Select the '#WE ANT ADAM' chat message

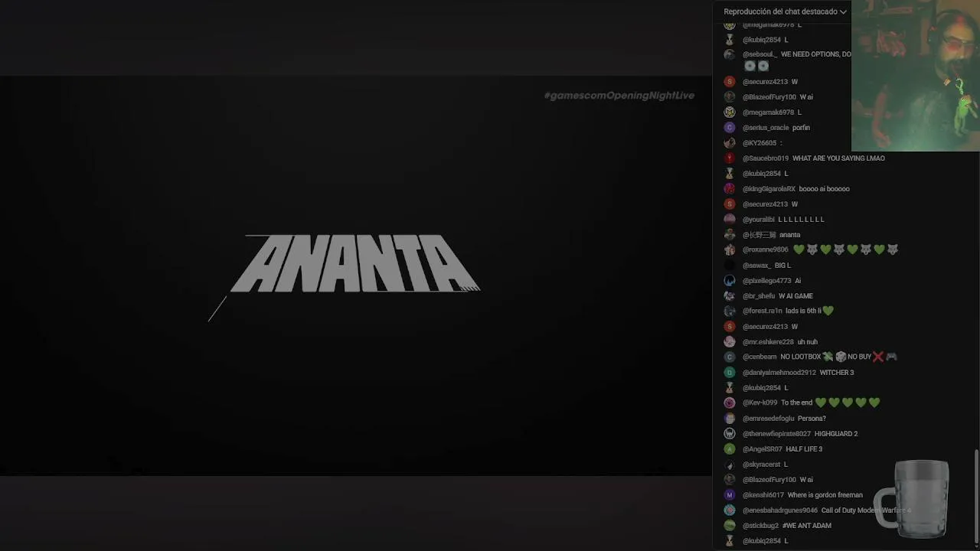tap(807, 526)
